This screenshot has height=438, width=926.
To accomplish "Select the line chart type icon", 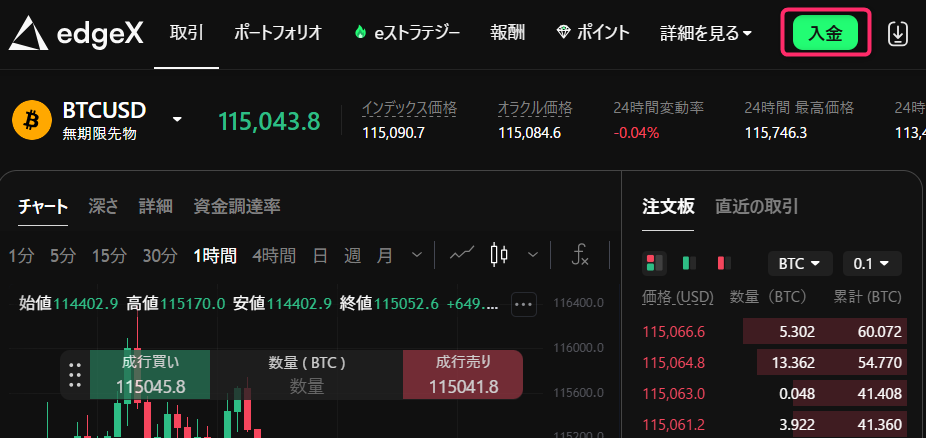I will 462,255.
